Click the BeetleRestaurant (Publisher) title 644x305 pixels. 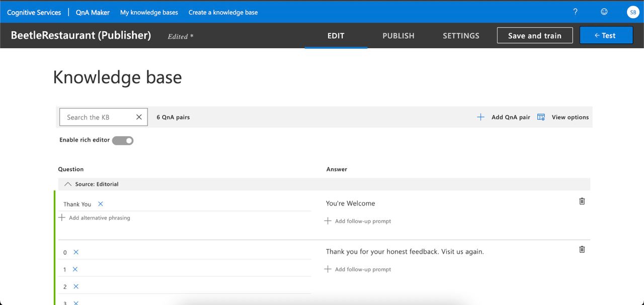81,35
